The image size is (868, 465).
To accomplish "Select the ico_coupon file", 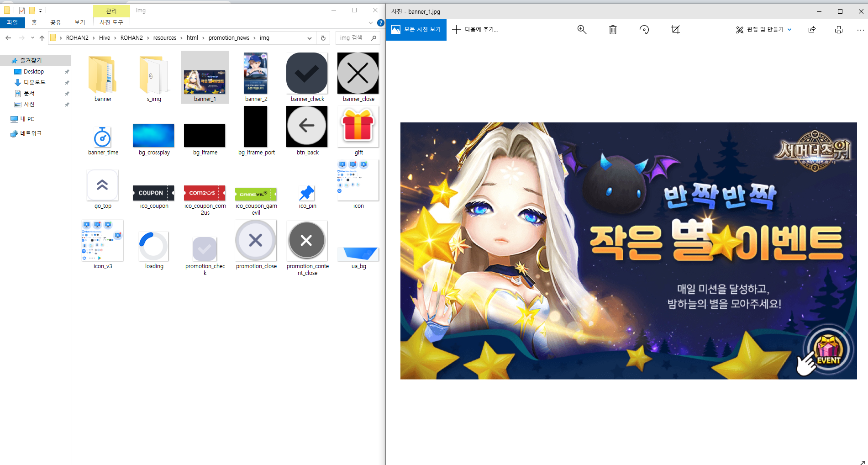I will point(154,197).
